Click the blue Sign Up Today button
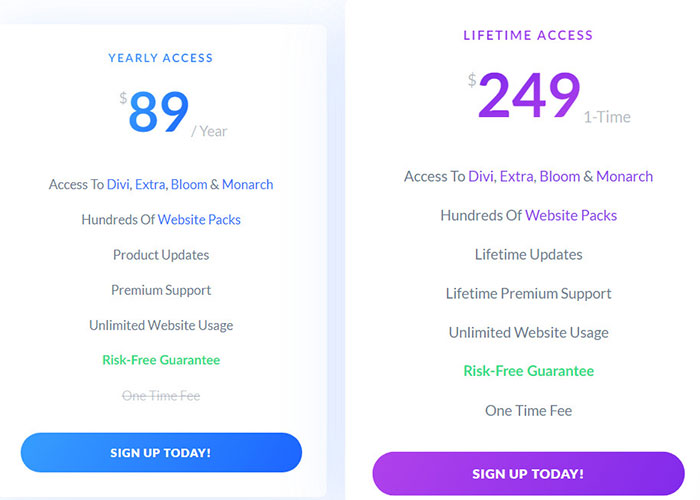The height and width of the screenshot is (500, 700). [x=161, y=452]
